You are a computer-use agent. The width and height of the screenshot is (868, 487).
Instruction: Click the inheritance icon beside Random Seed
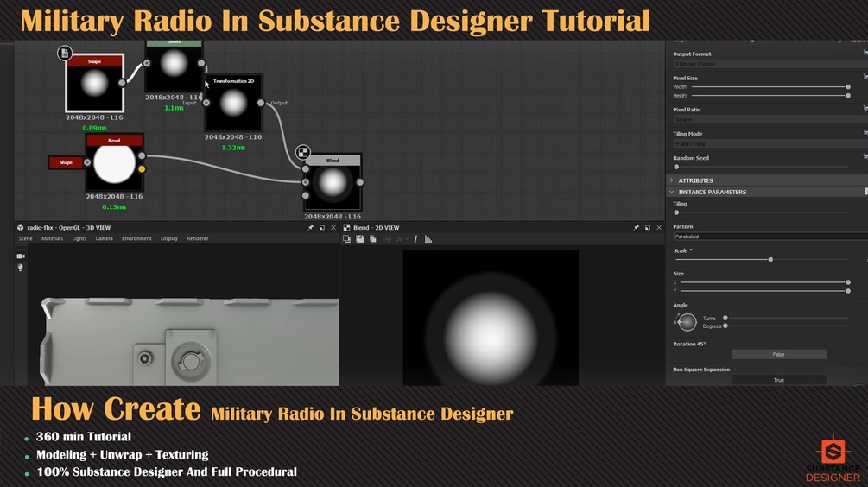pyautogui.click(x=865, y=156)
